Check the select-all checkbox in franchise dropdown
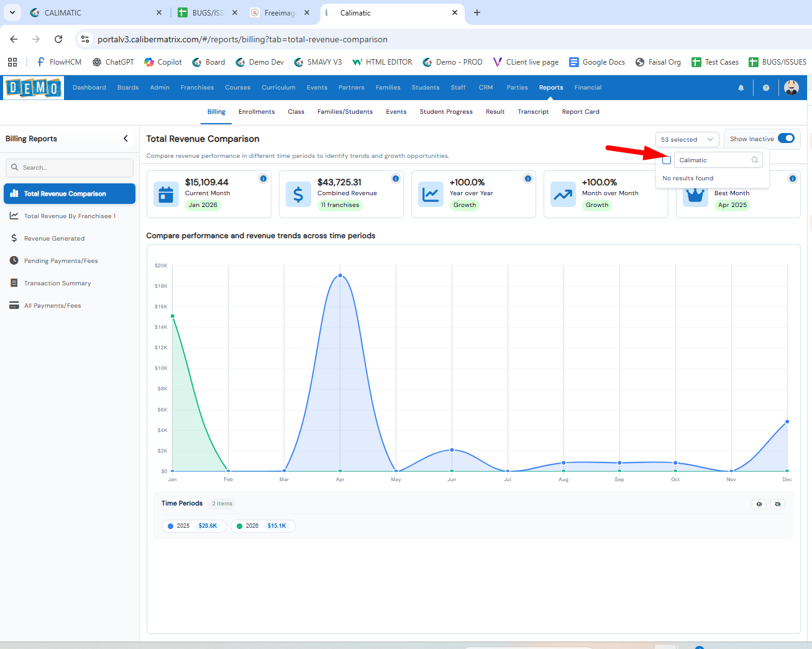Screen dimensions: 812x649 click(x=667, y=160)
